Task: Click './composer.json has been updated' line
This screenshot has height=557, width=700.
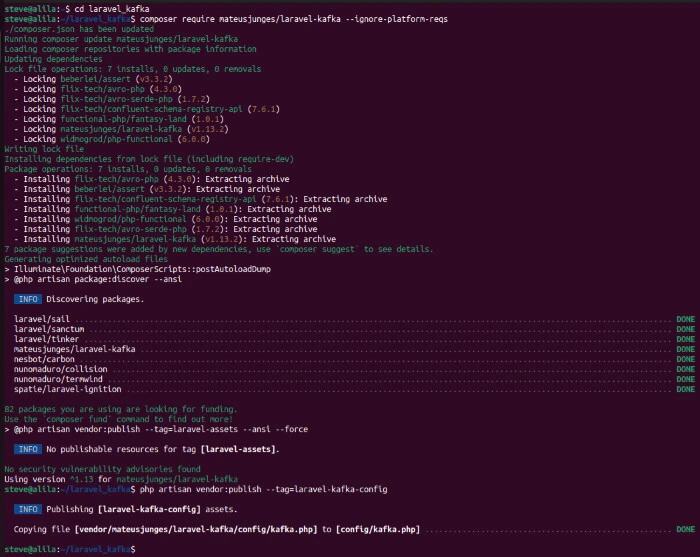Action: (x=79, y=29)
